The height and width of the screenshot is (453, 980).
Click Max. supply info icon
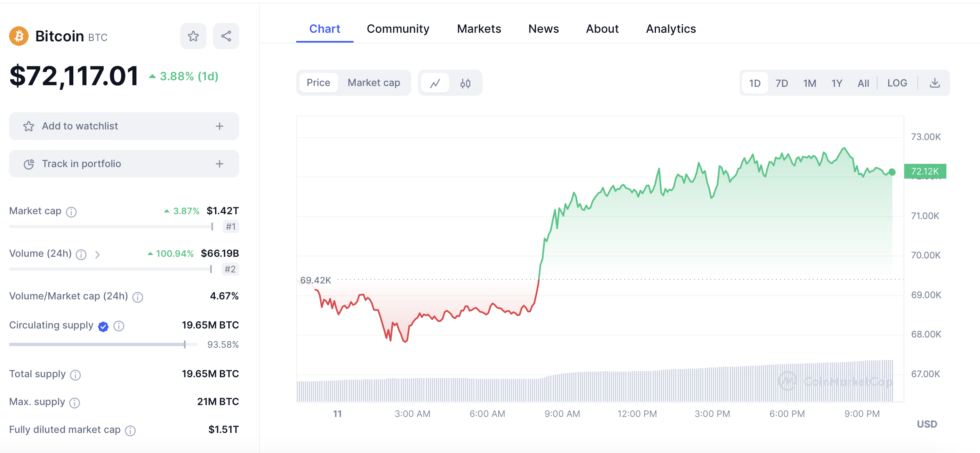point(75,403)
